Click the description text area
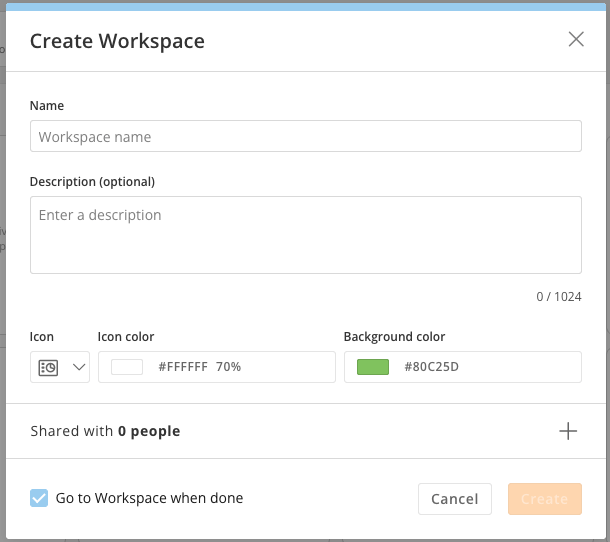The width and height of the screenshot is (610, 542). tap(306, 235)
